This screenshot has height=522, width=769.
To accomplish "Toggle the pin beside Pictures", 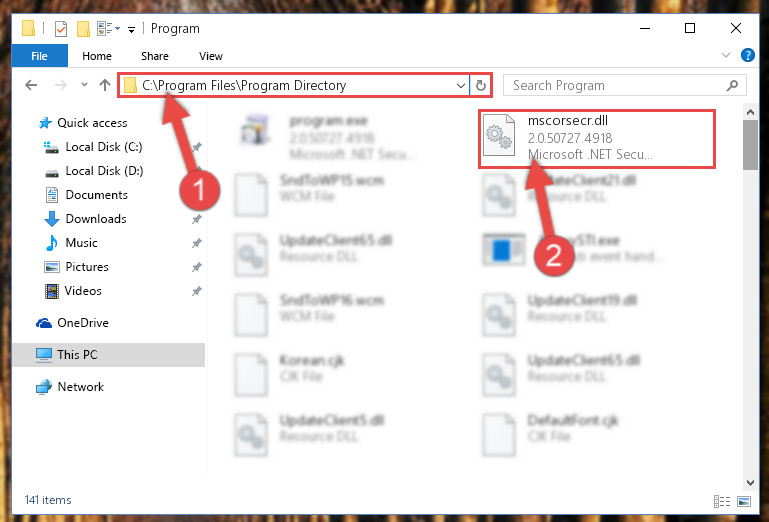I will point(197,267).
